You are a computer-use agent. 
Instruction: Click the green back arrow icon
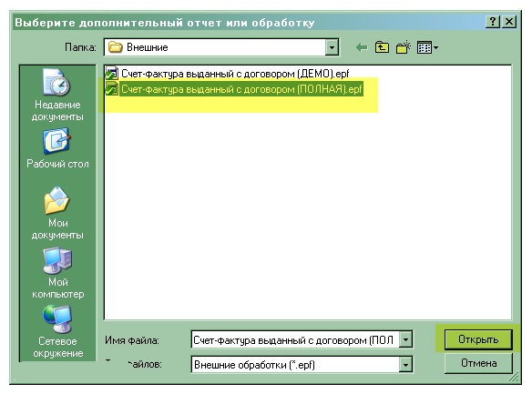[362, 47]
